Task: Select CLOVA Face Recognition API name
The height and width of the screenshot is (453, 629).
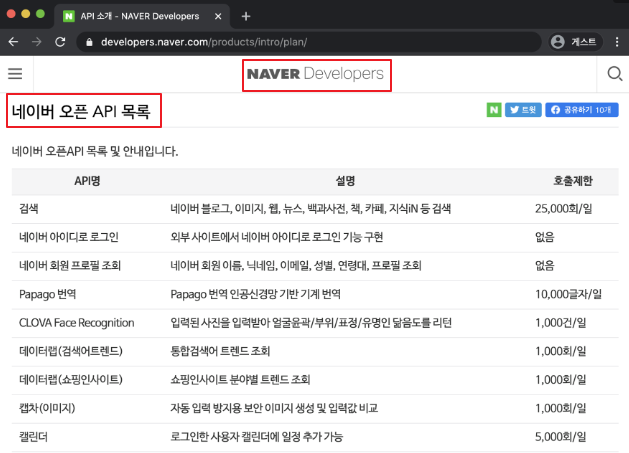Action: click(x=77, y=323)
